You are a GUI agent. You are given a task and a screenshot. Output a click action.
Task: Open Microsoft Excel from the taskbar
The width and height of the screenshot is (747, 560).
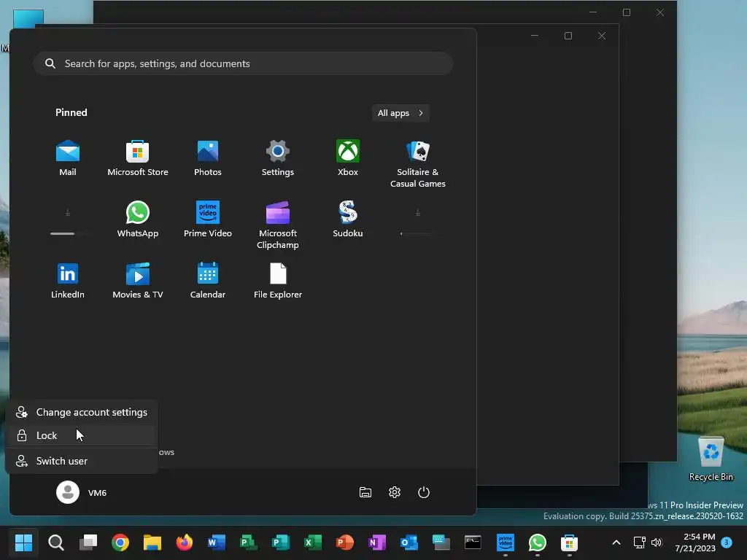point(313,542)
